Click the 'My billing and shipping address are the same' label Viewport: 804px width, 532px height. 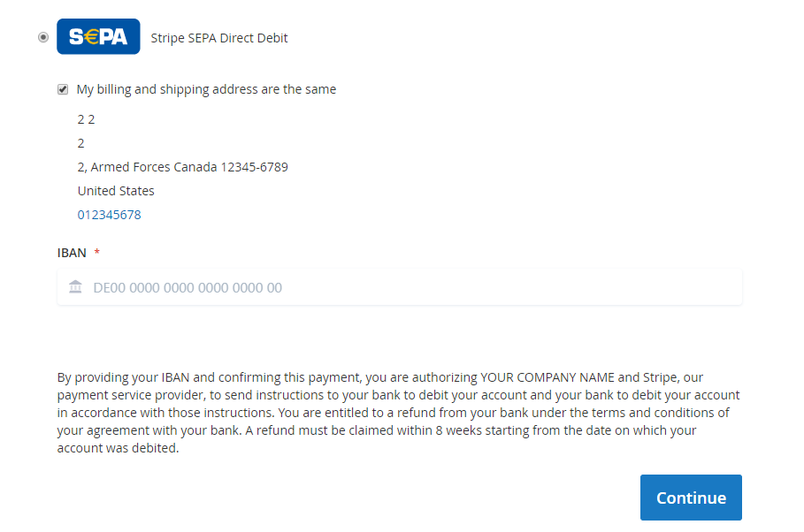(x=206, y=89)
